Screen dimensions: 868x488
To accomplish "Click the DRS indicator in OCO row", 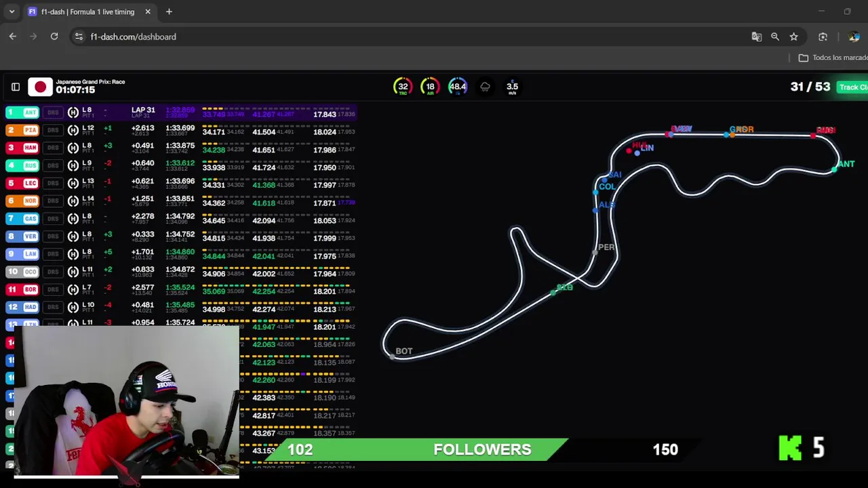I will [53, 272].
